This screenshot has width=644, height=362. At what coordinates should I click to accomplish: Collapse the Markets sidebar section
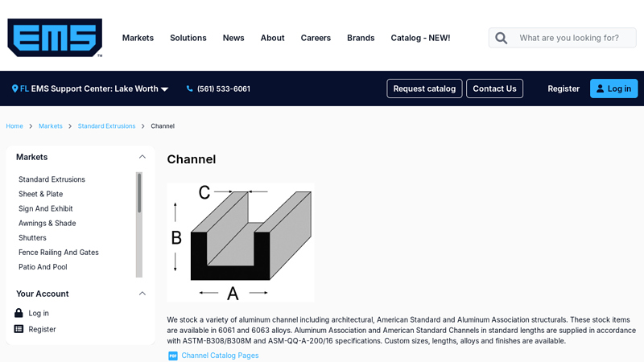(x=142, y=157)
